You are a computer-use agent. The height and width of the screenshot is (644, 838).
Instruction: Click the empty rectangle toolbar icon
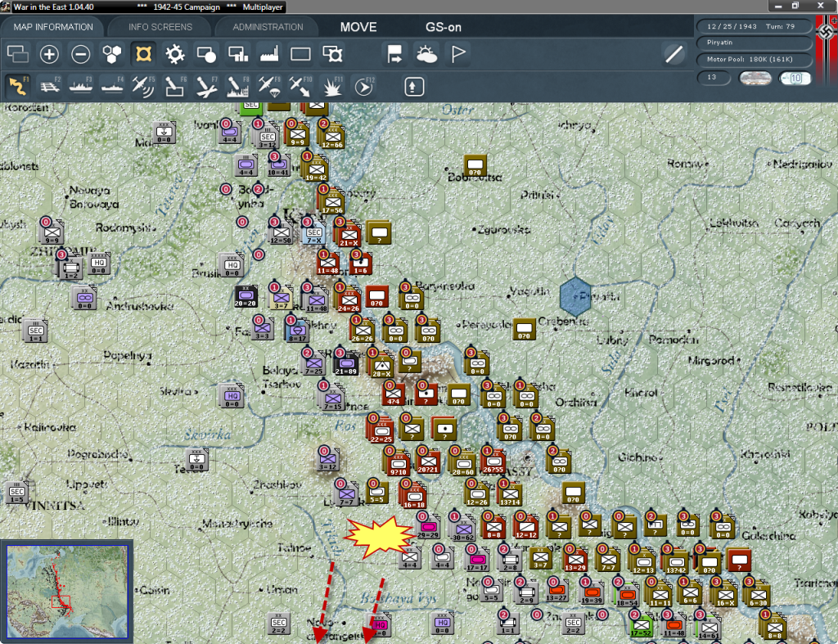300,54
